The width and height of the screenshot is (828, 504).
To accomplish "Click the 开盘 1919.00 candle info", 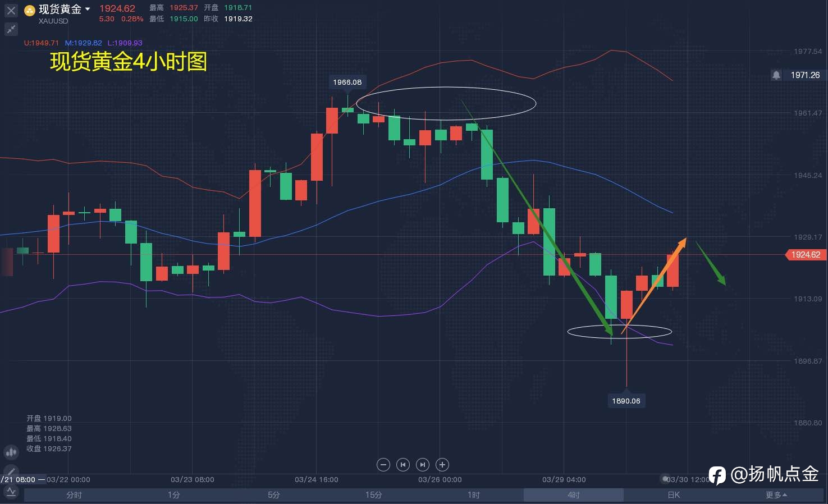I will tap(49, 419).
